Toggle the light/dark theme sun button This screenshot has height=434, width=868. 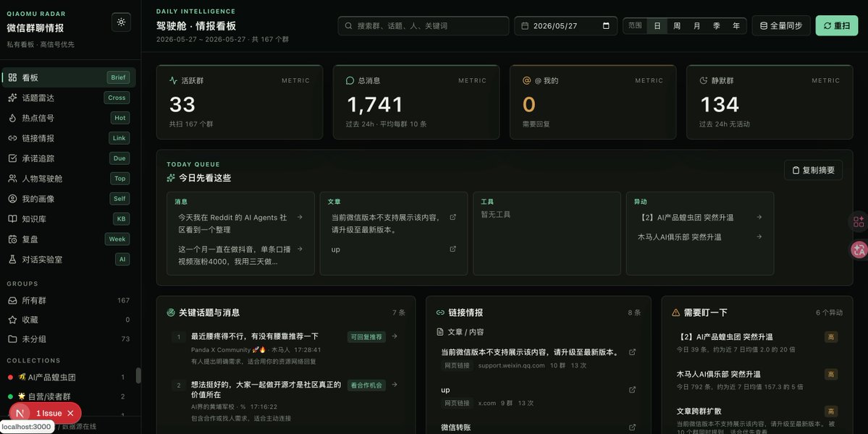[121, 22]
